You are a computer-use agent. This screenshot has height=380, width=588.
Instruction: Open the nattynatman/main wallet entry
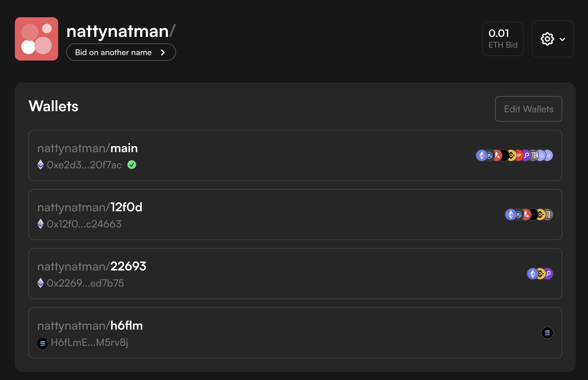pyautogui.click(x=237, y=156)
